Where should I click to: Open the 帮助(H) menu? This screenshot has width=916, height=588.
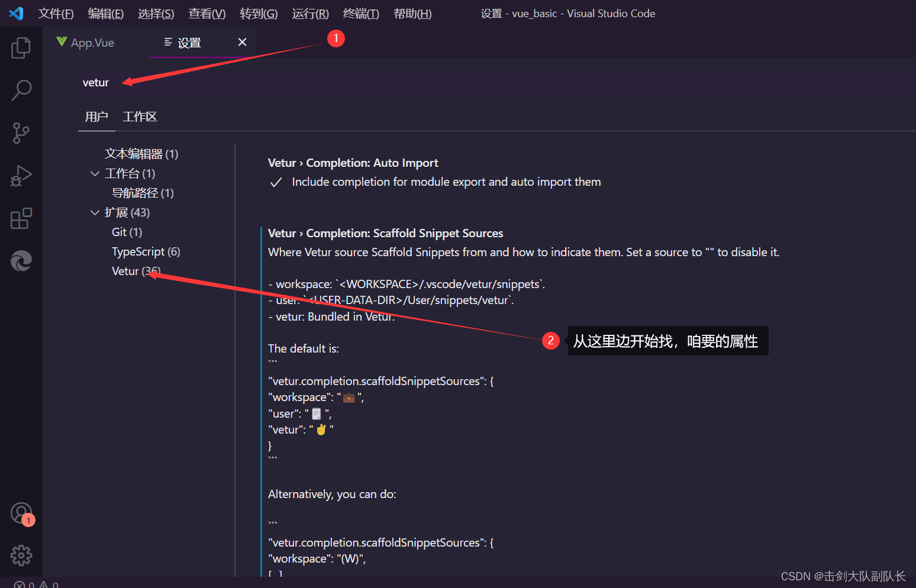point(412,14)
